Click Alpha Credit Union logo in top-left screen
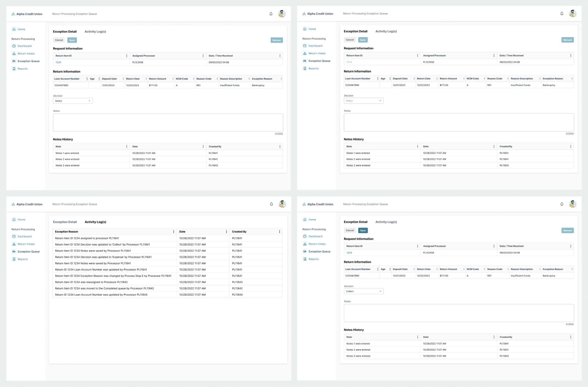 click(27, 14)
